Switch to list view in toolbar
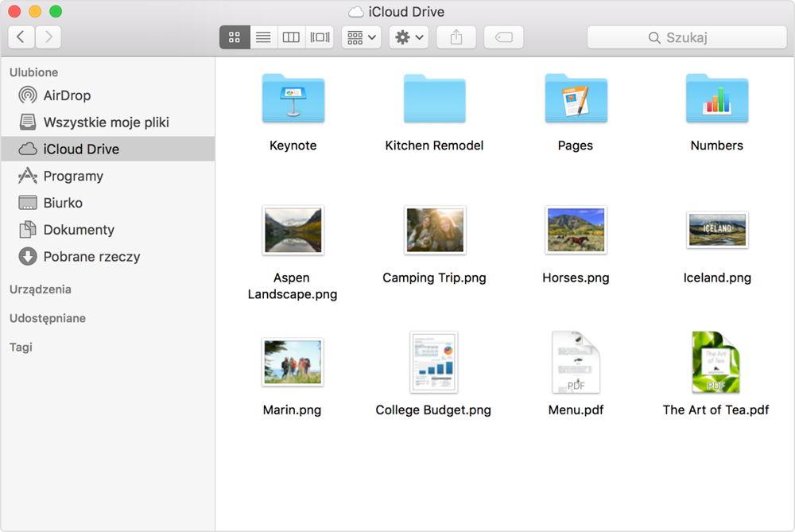Image resolution: width=795 pixels, height=532 pixels. [263, 37]
